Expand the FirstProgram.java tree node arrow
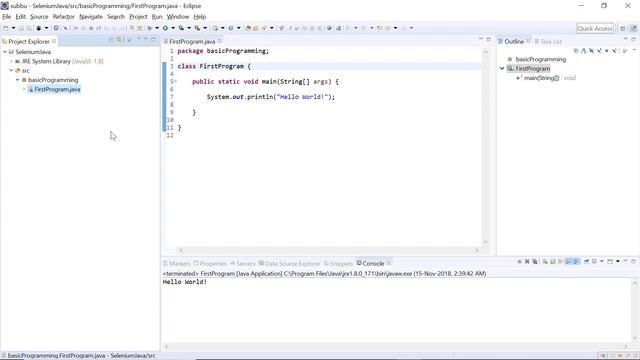The image size is (640, 360). point(24,89)
